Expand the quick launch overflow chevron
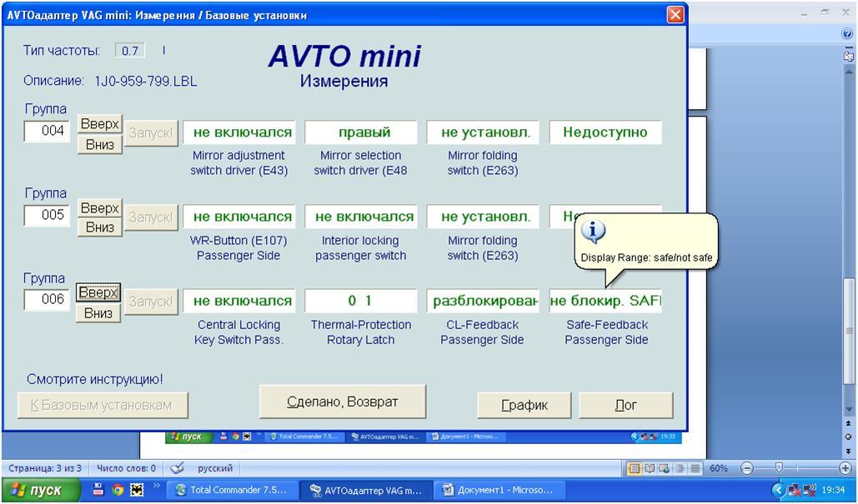This screenshot has width=858, height=504. [x=156, y=487]
